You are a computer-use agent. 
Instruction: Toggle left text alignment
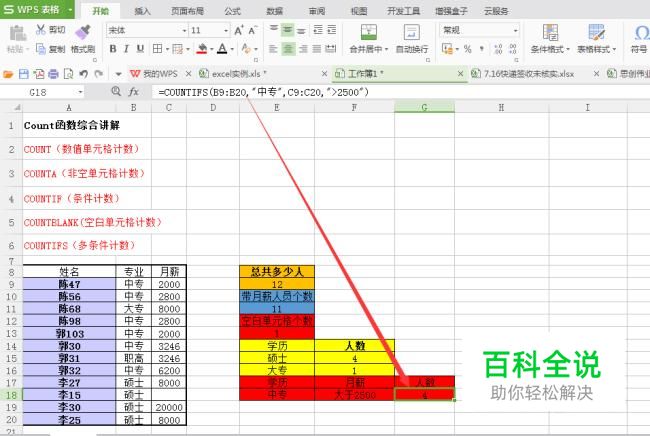pyautogui.click(x=273, y=49)
